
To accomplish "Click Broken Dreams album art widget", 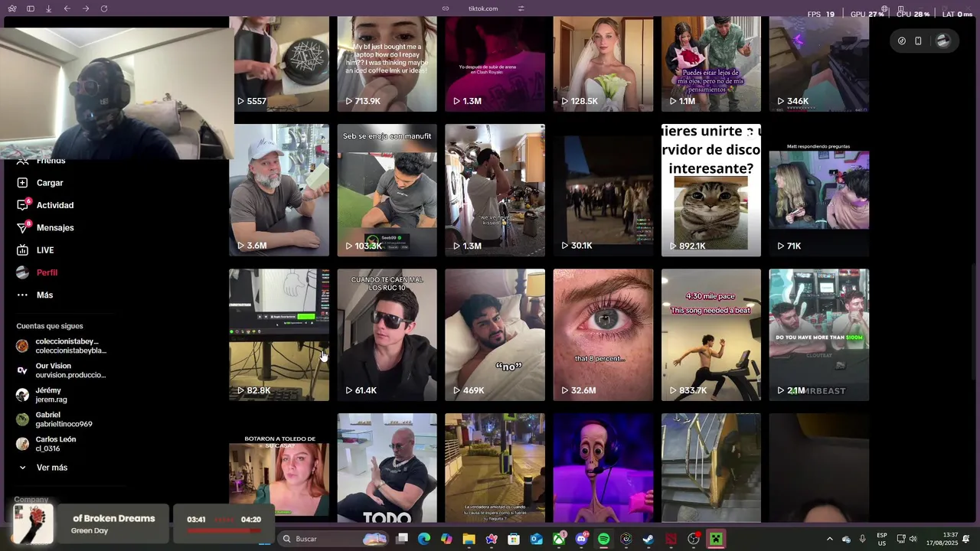I will [x=34, y=524].
